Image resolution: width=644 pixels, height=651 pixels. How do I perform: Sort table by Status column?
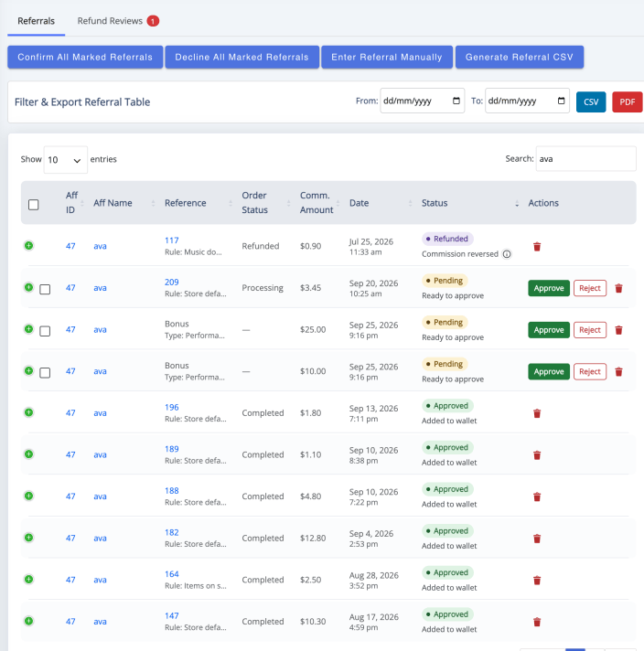(470, 203)
